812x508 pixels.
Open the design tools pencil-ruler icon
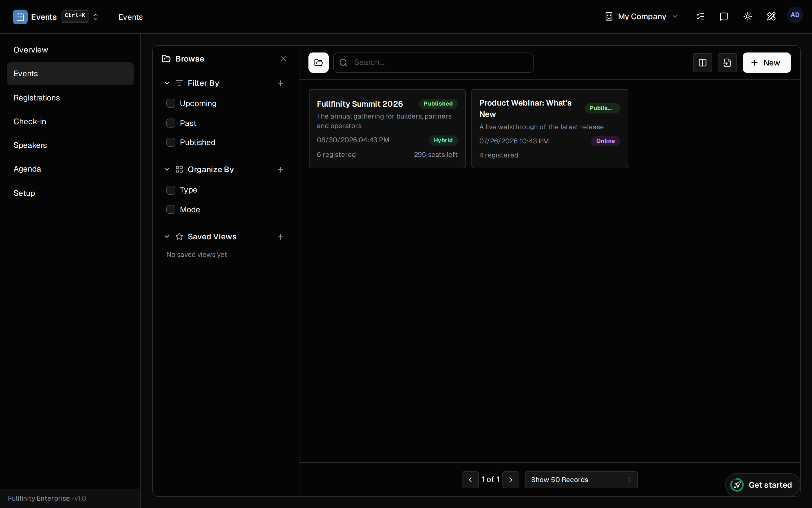(771, 16)
